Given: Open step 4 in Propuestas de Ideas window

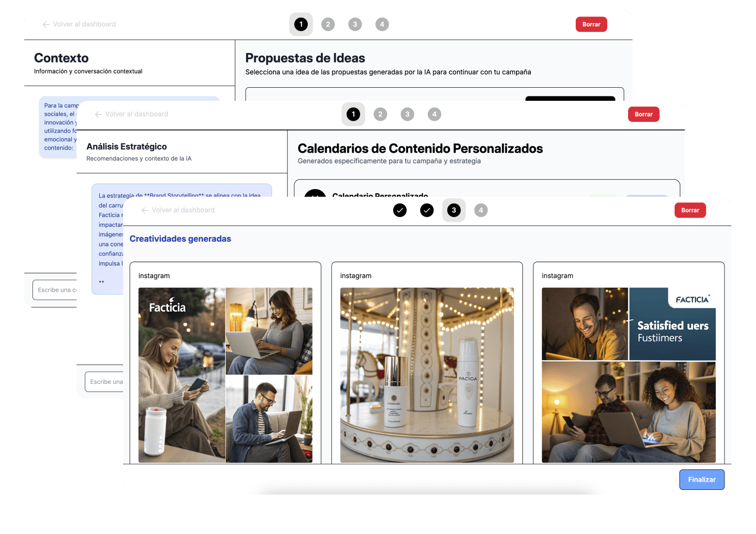Looking at the screenshot, I should coord(382,24).
